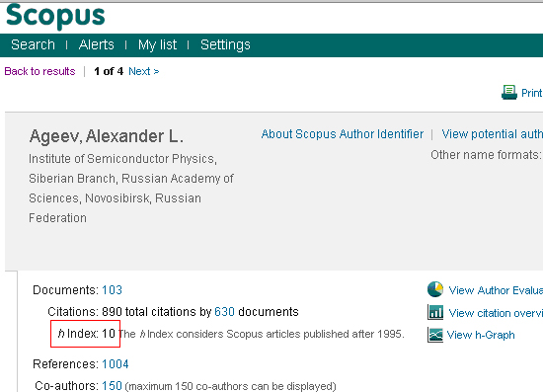
Task: Click the pie chart Author Evaluator icon
Action: tap(435, 289)
